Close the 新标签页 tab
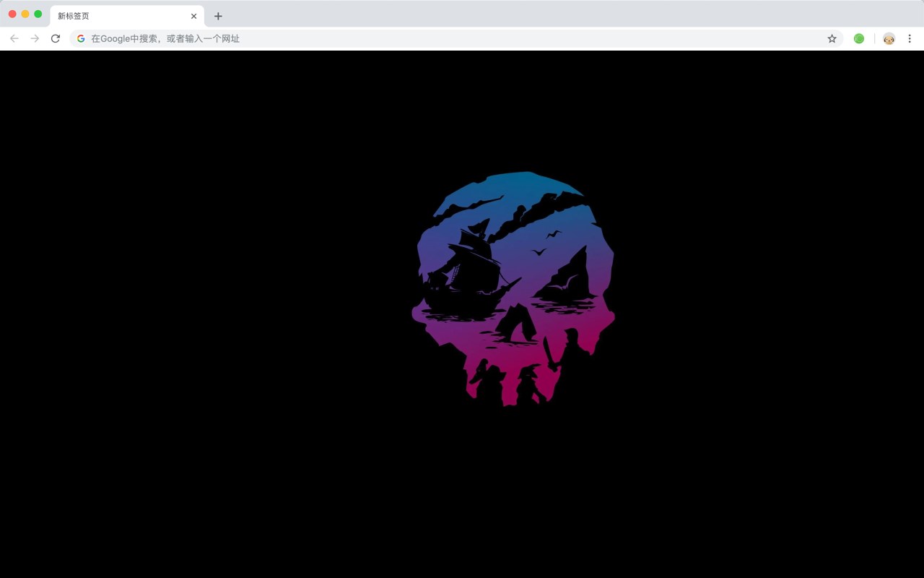This screenshot has height=578, width=924. [x=193, y=16]
